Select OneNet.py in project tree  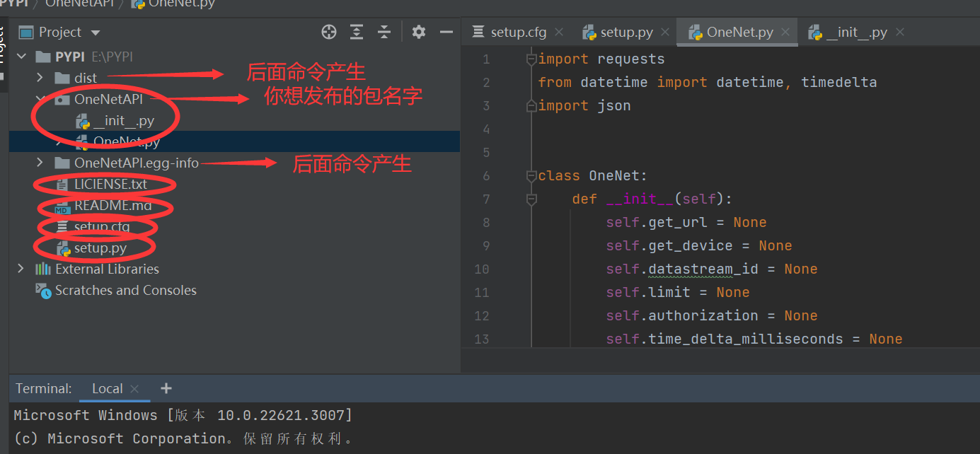point(127,141)
